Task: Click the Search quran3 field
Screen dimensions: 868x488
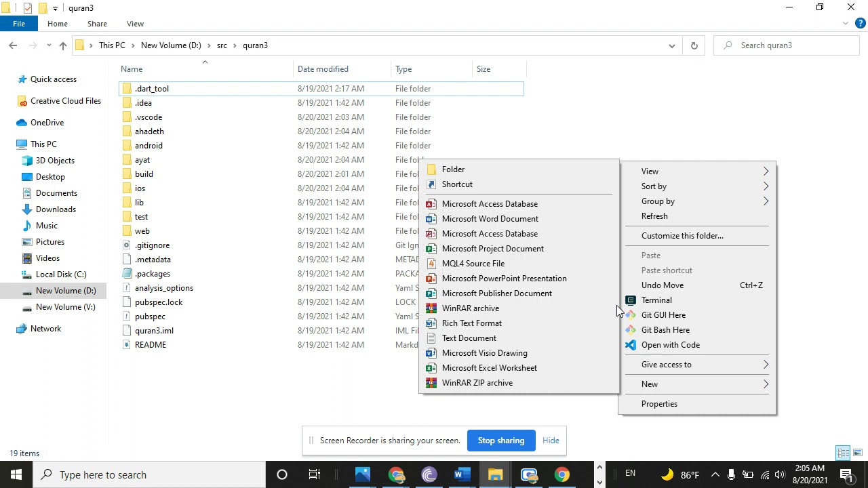Action: point(787,45)
